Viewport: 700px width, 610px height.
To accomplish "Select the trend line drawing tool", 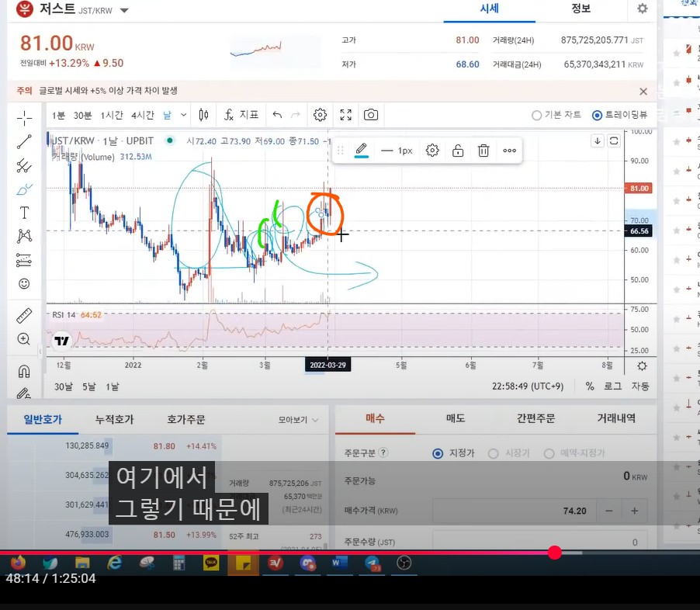I will click(x=24, y=142).
